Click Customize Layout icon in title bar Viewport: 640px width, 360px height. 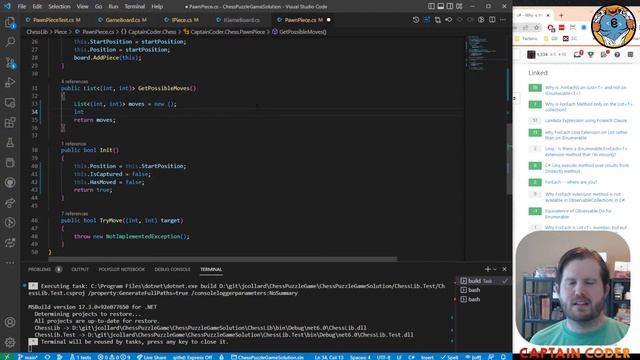459,6
